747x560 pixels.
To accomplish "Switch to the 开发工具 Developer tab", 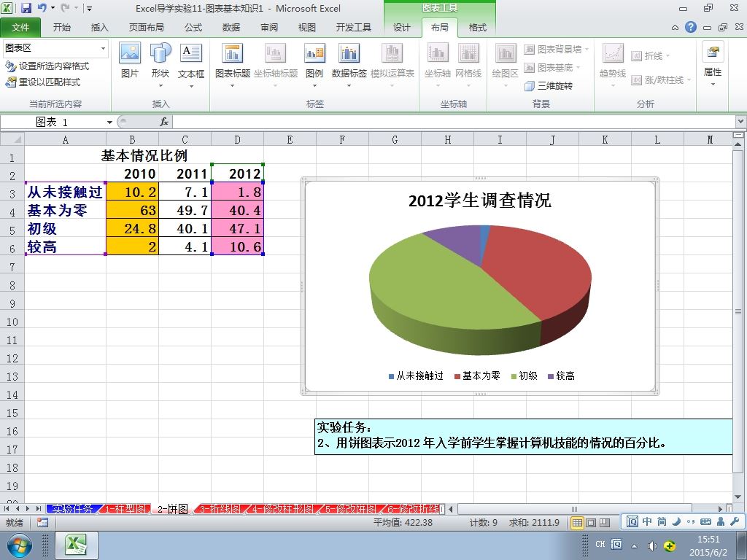I will pyautogui.click(x=353, y=28).
